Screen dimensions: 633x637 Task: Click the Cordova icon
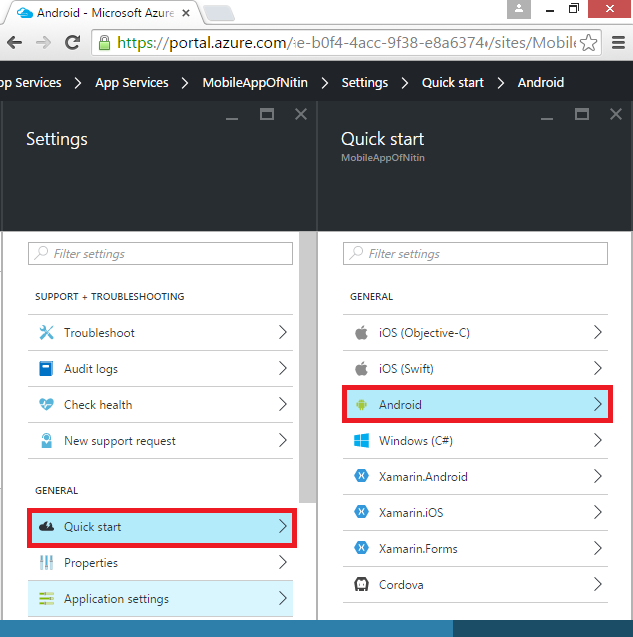(361, 585)
